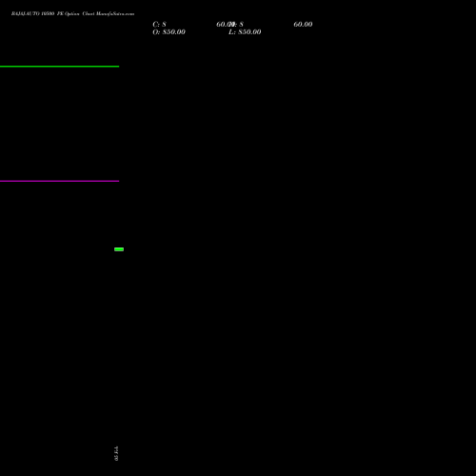
Task: Click the '05 Feb' date axis label
Action: 116,453
